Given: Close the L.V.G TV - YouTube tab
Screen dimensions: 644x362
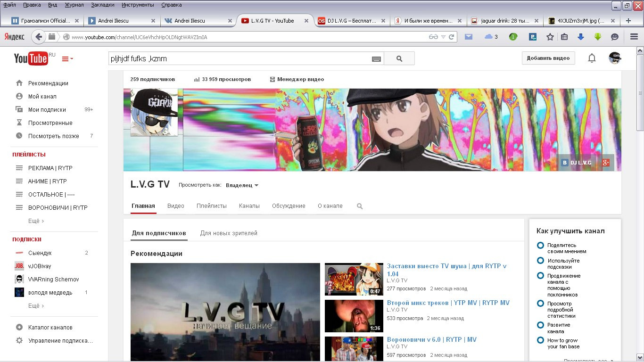Looking at the screenshot, I should click(x=306, y=21).
